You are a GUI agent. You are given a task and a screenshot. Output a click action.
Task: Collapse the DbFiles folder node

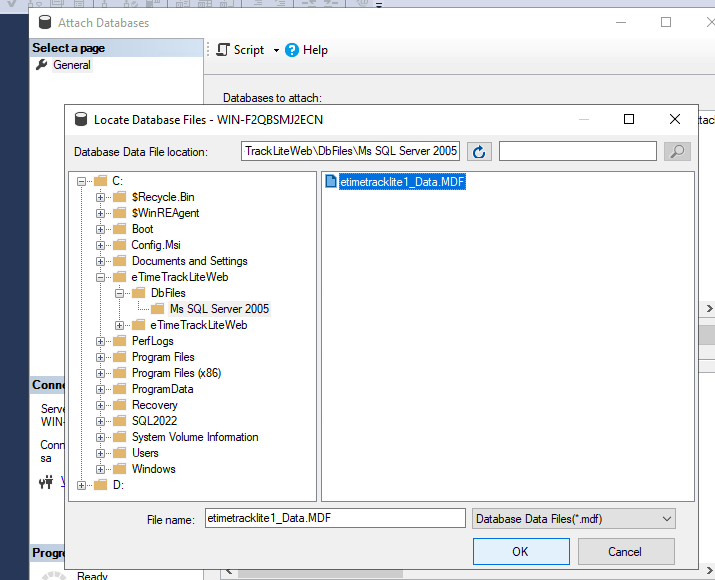[x=119, y=293]
